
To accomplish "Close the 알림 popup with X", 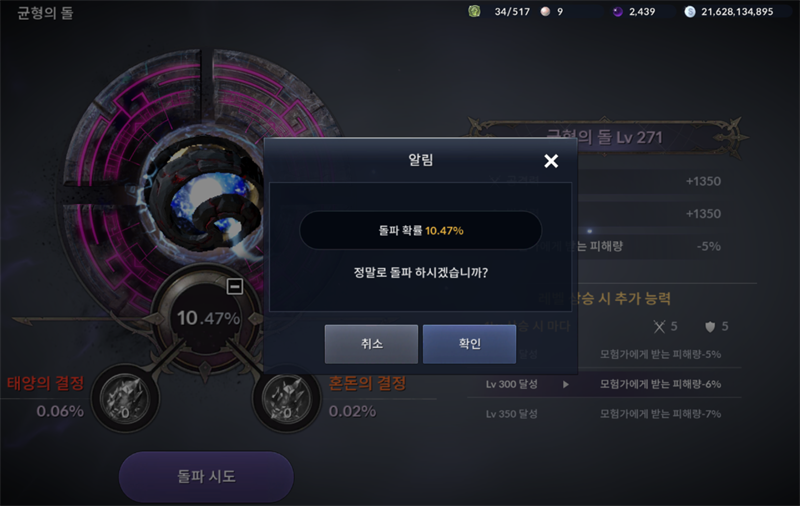I will (x=551, y=161).
